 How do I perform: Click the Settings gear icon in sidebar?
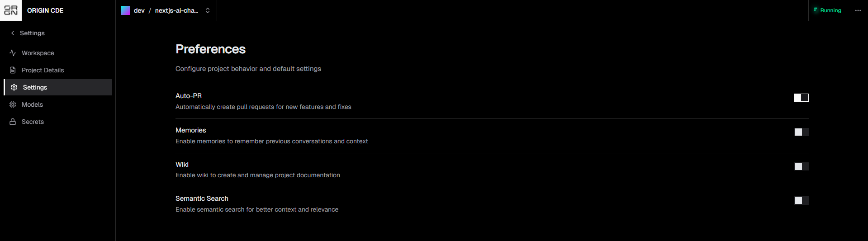14,87
